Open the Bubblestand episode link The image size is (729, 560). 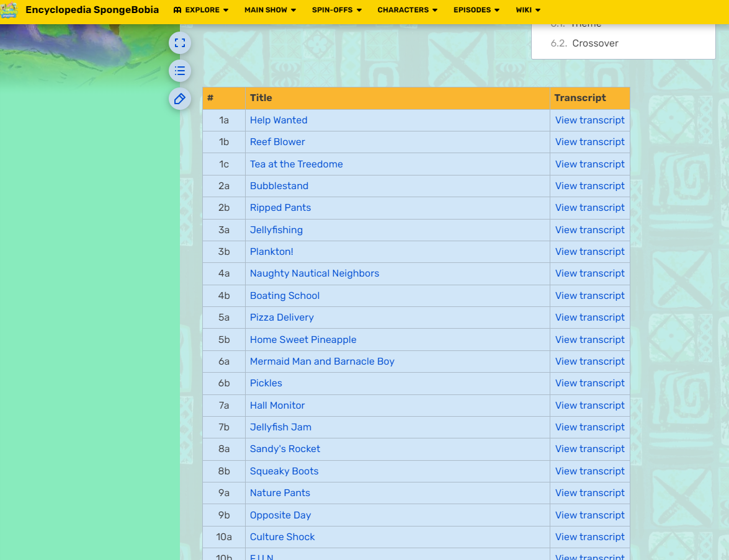pyautogui.click(x=279, y=186)
